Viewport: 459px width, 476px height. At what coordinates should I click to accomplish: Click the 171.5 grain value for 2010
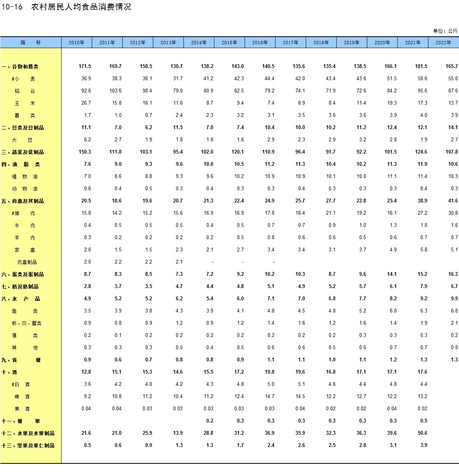85,66
